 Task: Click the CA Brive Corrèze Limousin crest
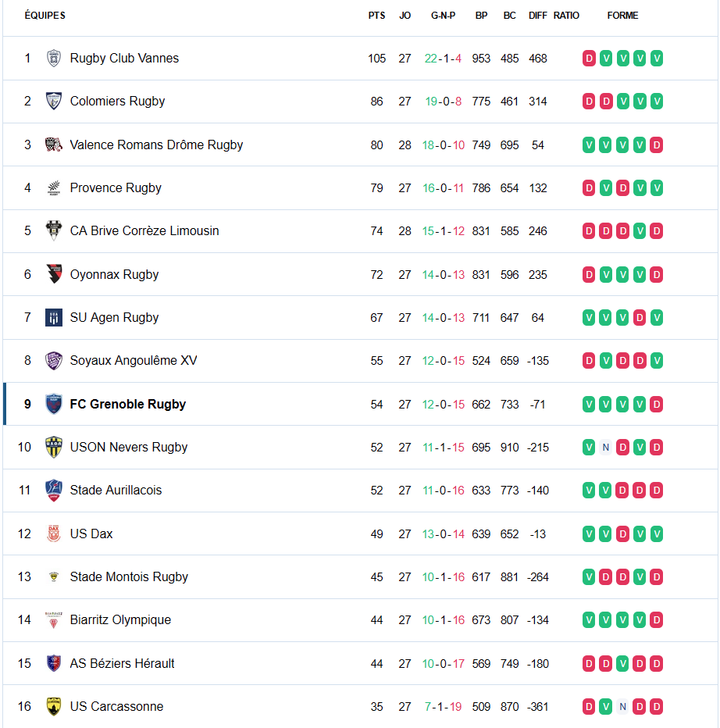coord(54,230)
